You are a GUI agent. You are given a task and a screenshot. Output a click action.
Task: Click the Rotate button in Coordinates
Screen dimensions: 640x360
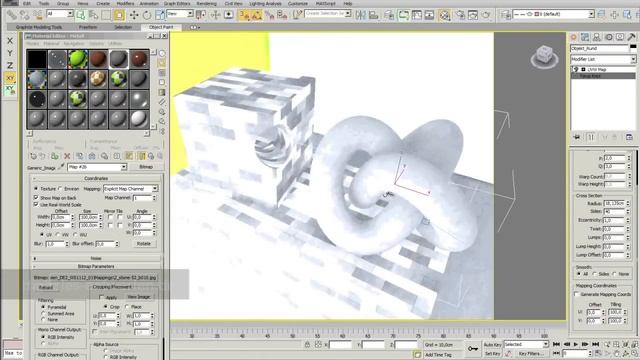[x=144, y=244]
